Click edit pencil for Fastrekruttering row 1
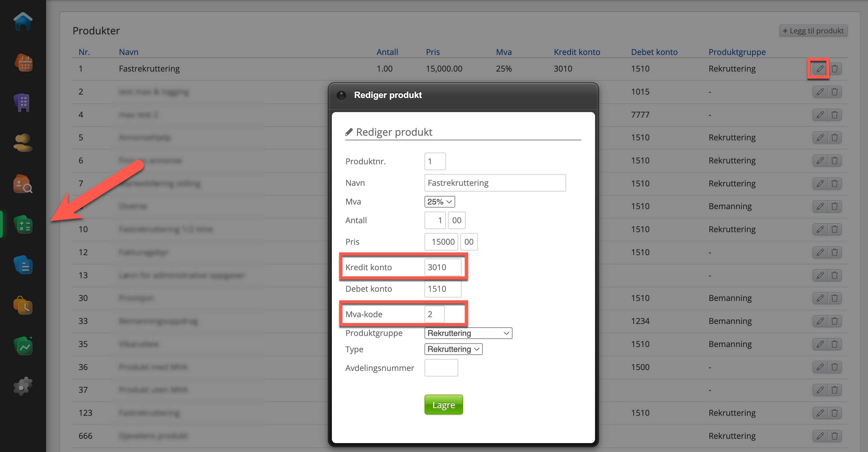The width and height of the screenshot is (868, 452). coord(820,69)
